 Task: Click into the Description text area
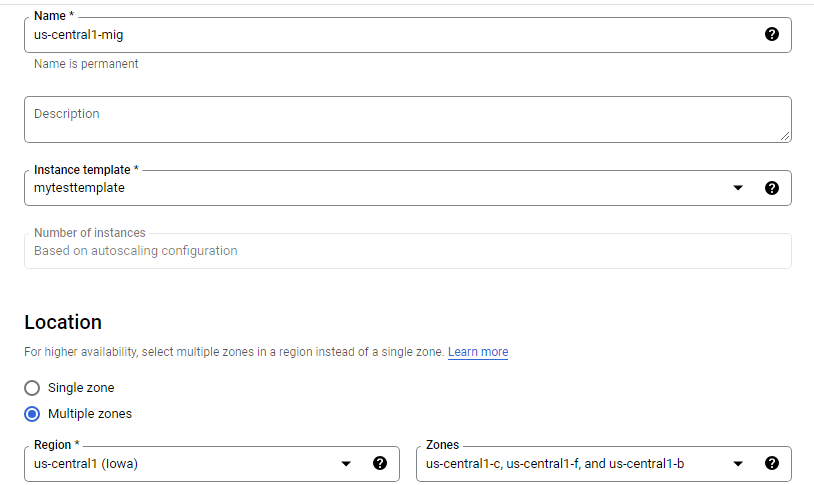point(408,119)
